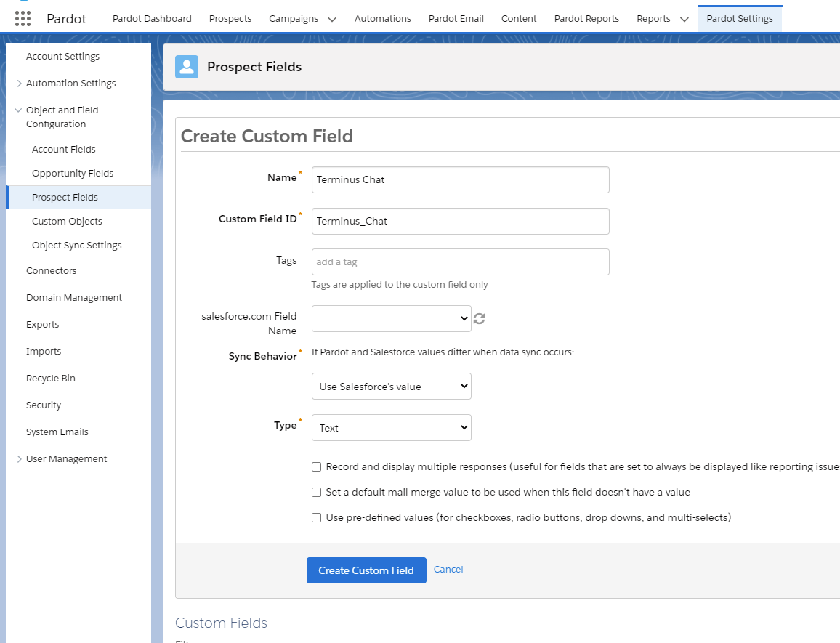Open the salesforce.com Field Name dropdown
840x643 pixels.
[x=392, y=319]
